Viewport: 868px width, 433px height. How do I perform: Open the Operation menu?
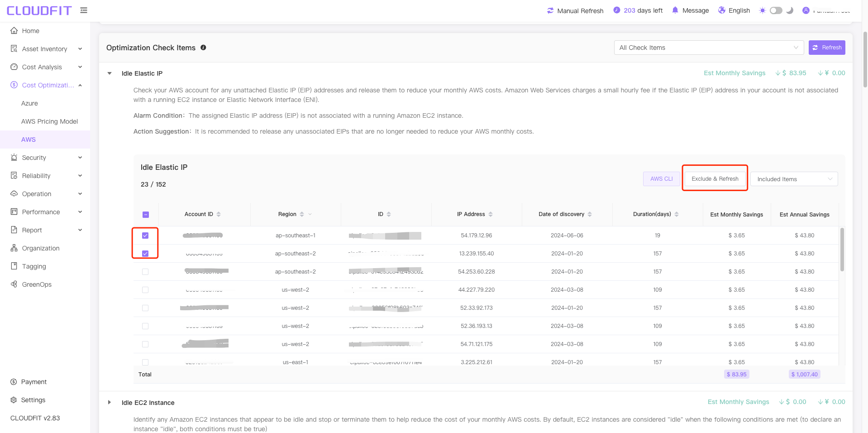45,194
